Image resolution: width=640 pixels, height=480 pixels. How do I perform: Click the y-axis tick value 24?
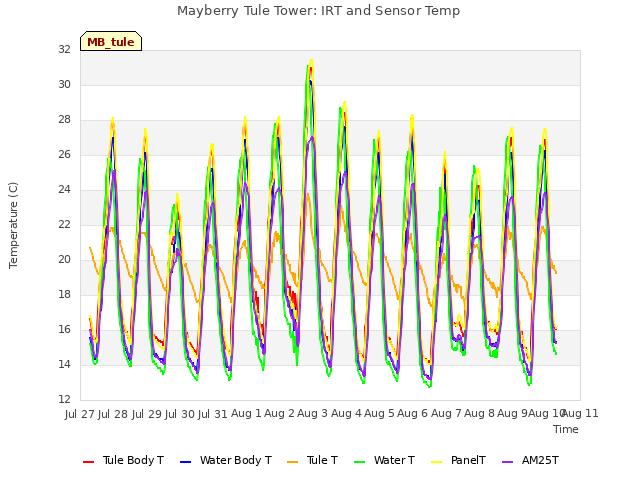[64, 189]
